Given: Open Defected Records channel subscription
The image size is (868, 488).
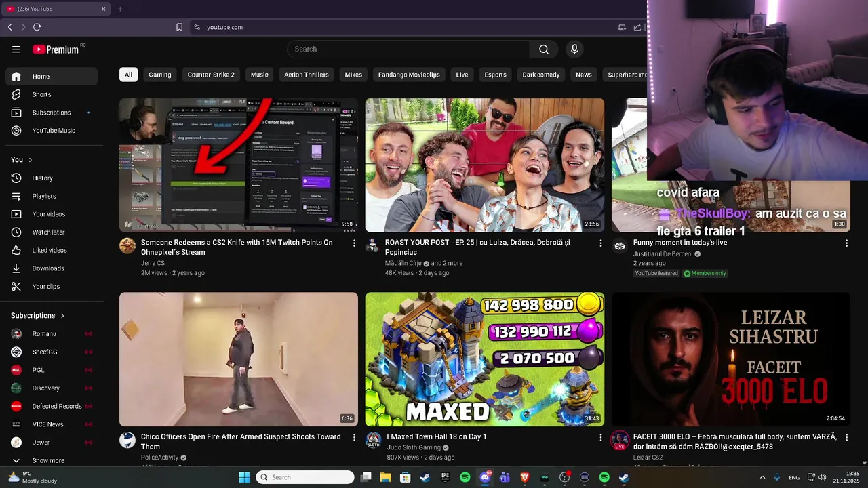Looking at the screenshot, I should coord(52,406).
